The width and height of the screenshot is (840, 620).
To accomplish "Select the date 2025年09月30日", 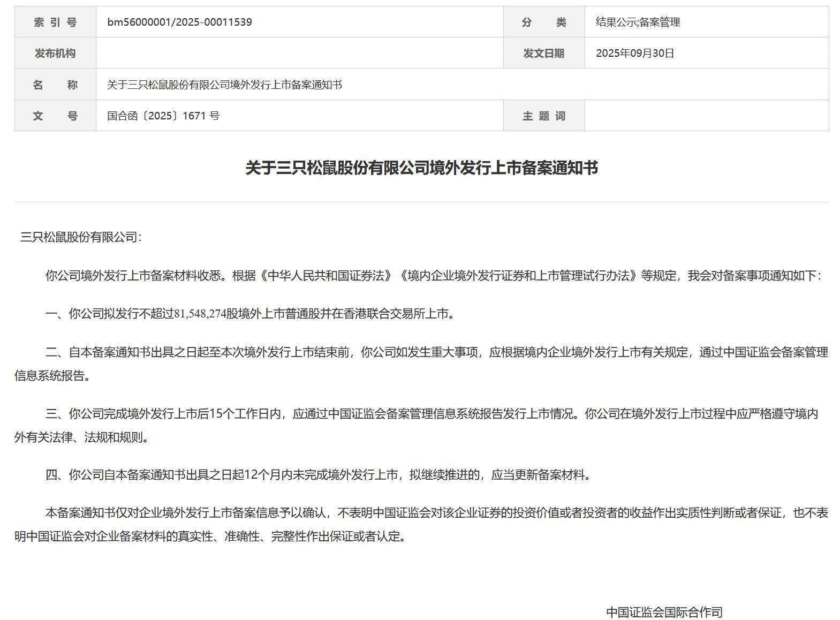I will pos(635,53).
